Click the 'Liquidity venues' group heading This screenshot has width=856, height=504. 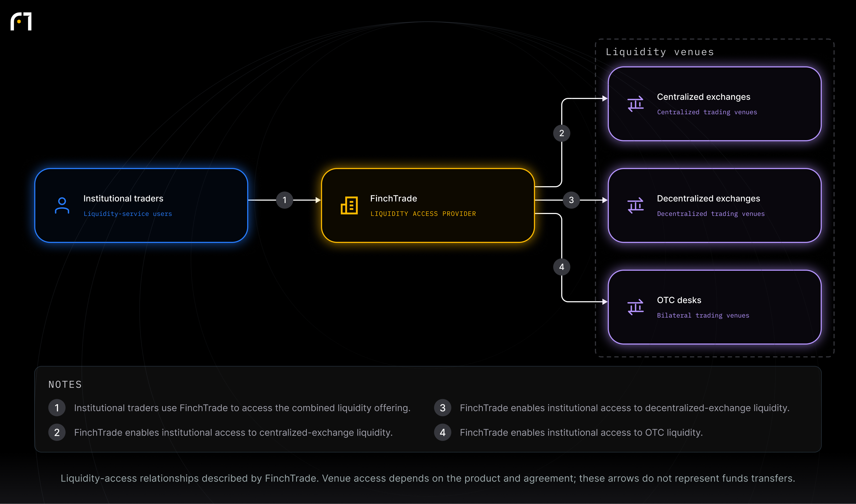tap(660, 52)
